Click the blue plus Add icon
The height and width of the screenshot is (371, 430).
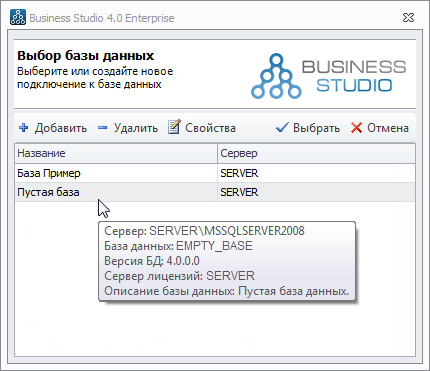(x=24, y=128)
